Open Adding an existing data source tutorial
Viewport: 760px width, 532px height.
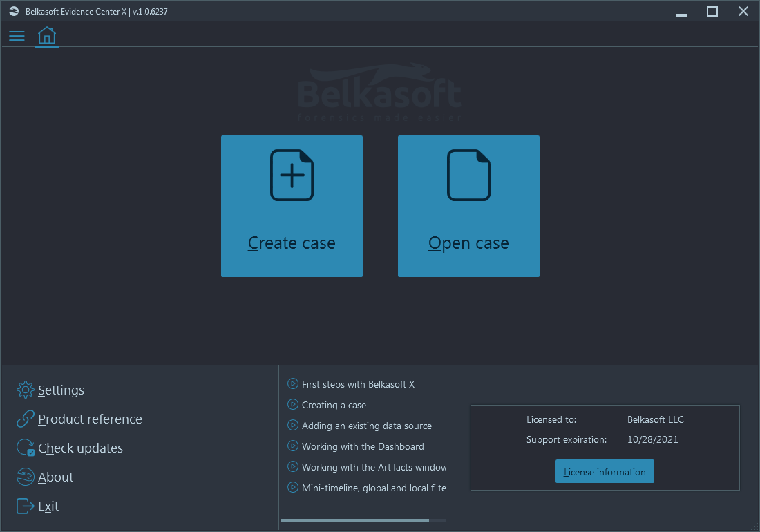tap(367, 426)
